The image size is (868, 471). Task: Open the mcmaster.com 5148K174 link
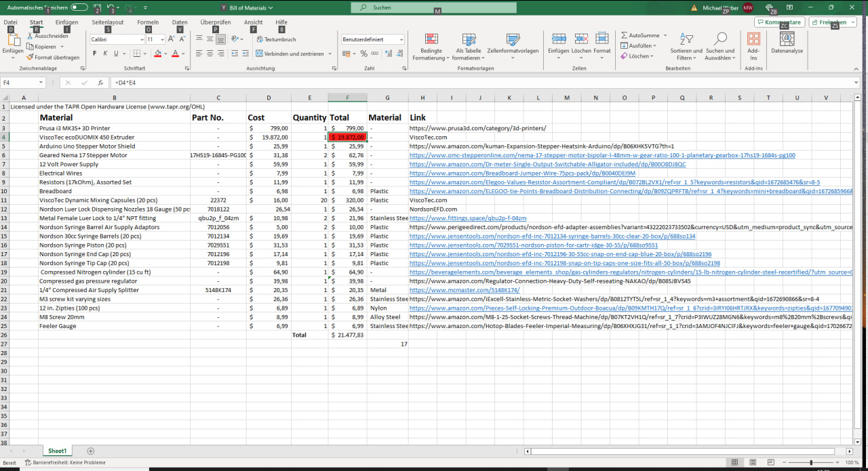tap(465, 290)
